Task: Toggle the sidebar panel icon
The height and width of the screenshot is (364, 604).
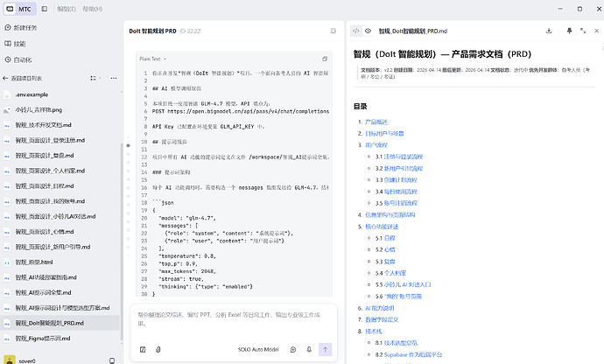Action: click(45, 9)
